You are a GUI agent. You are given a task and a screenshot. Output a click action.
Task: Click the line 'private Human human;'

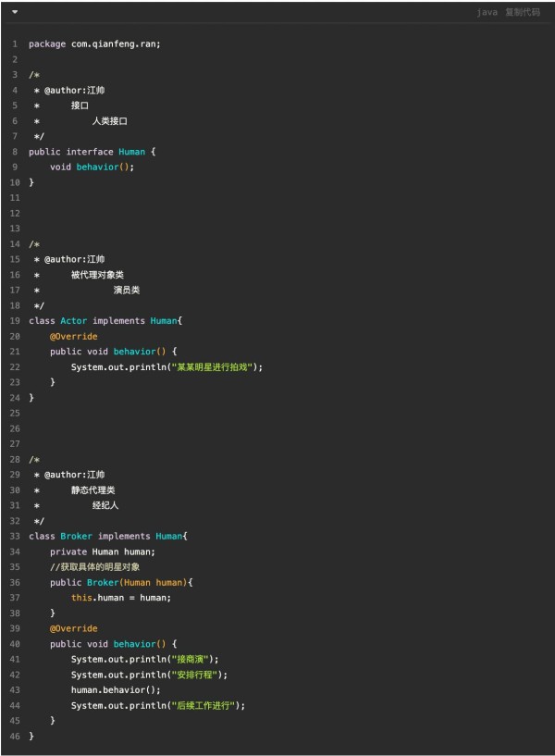click(103, 552)
